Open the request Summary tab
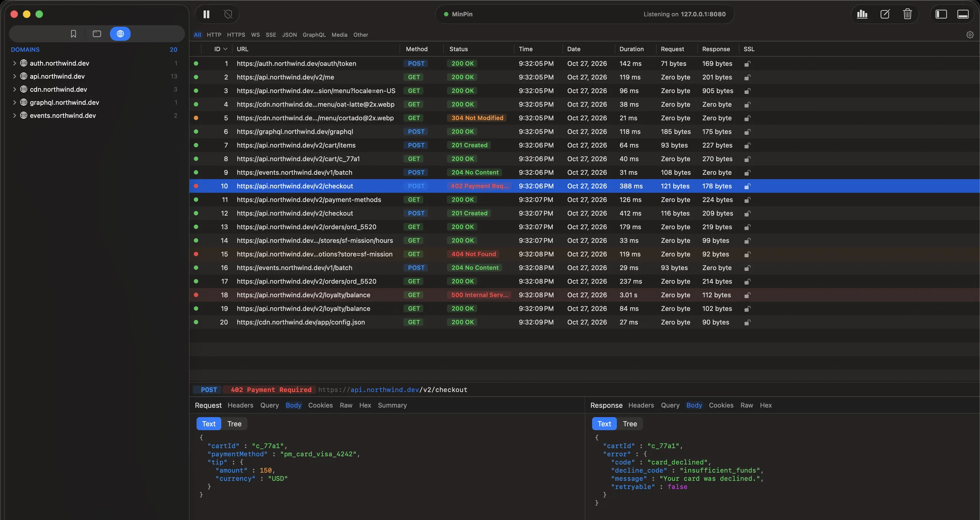This screenshot has width=980, height=520. [x=392, y=405]
